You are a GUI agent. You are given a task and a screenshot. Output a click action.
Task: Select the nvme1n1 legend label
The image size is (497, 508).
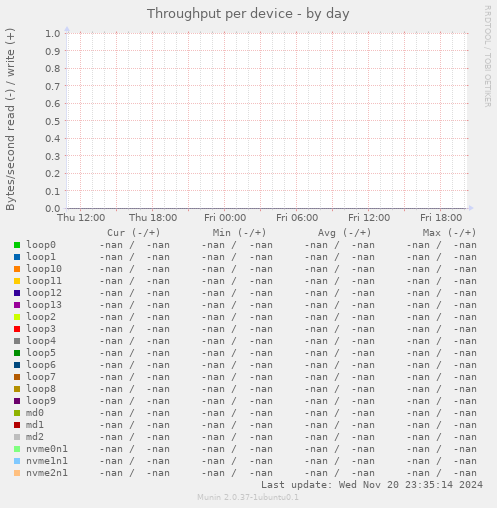coord(47,461)
